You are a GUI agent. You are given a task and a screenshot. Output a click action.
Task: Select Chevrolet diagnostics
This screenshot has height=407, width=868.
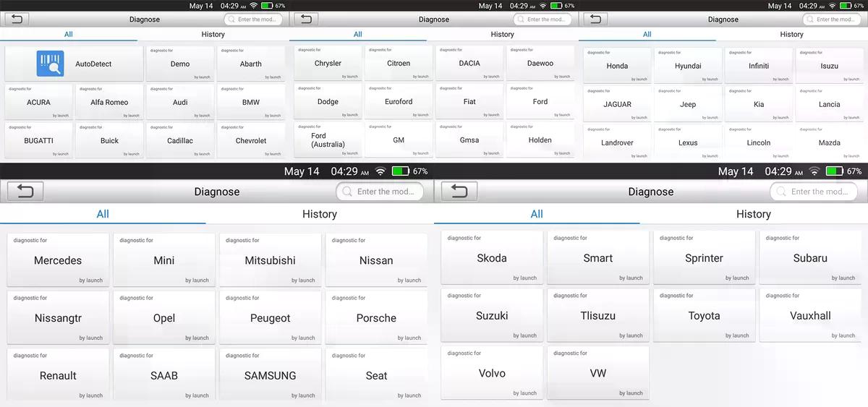pos(251,140)
